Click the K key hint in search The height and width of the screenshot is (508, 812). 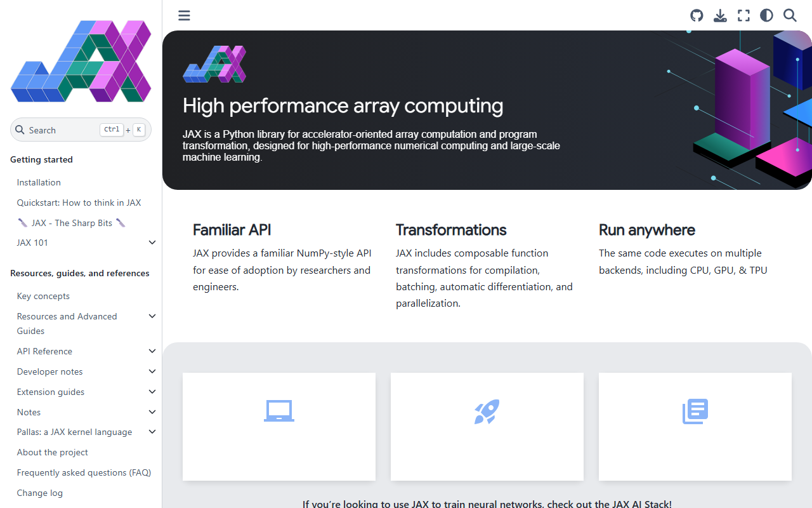[x=138, y=130]
